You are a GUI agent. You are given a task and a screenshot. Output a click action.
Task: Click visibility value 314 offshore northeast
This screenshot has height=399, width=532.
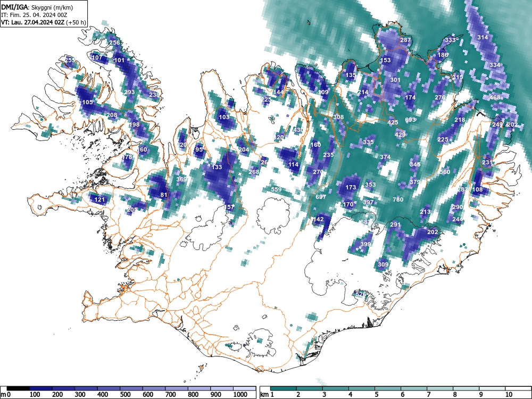(x=483, y=37)
